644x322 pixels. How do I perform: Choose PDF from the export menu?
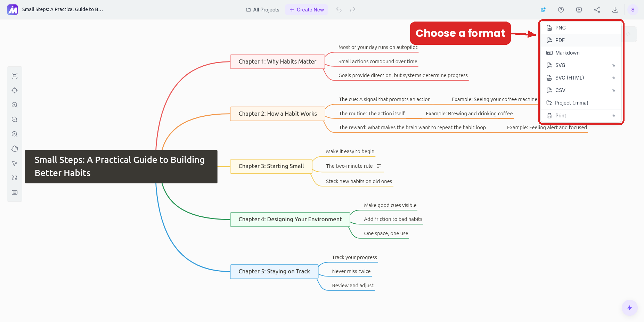tap(581, 40)
